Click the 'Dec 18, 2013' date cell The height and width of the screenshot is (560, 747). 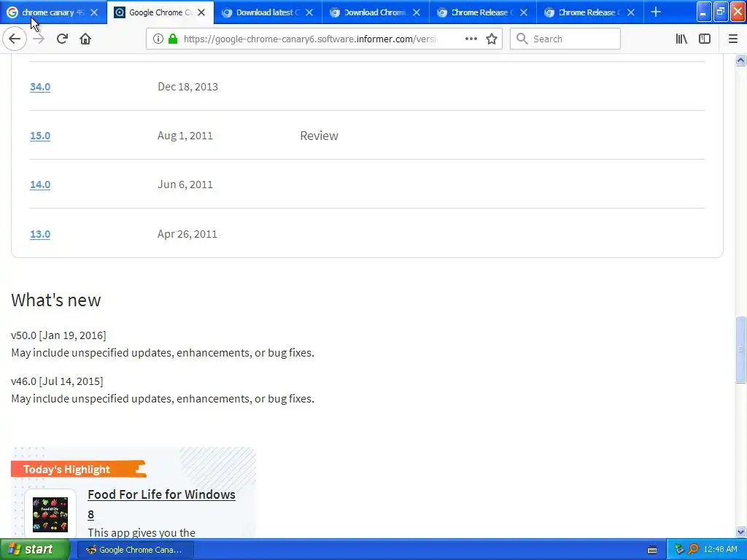tap(187, 87)
